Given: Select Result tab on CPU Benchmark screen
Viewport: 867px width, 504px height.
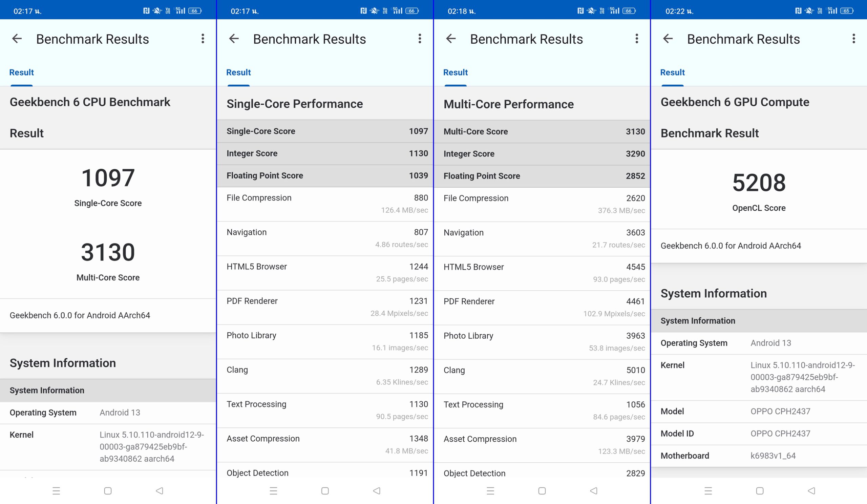Looking at the screenshot, I should click(x=21, y=72).
